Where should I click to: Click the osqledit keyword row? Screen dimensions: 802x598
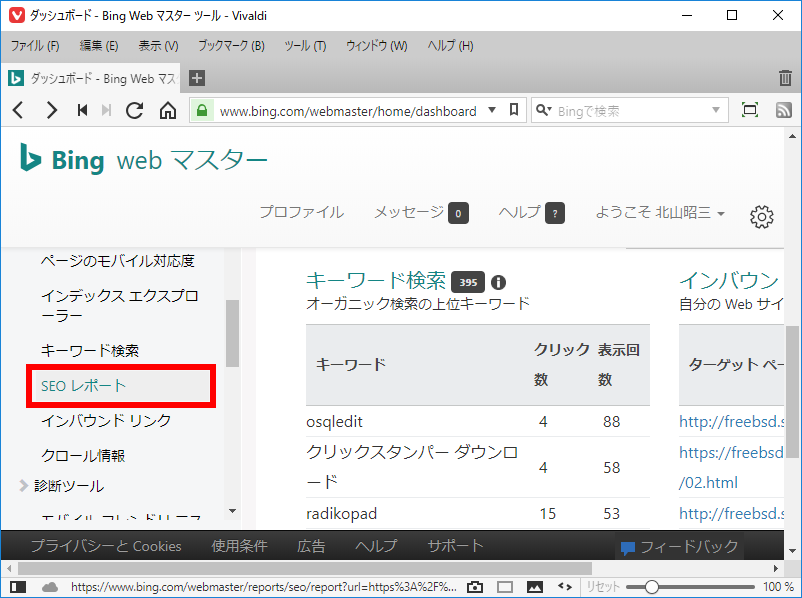point(478,422)
